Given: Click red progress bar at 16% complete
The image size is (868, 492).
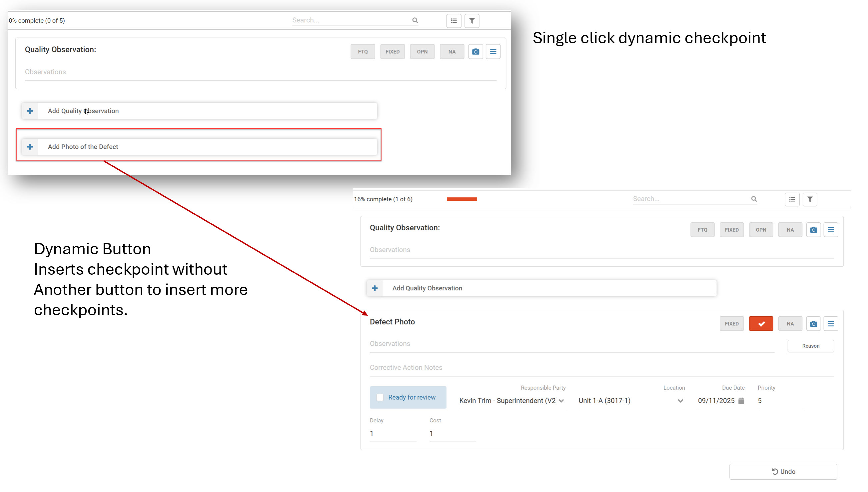Looking at the screenshot, I should 462,199.
